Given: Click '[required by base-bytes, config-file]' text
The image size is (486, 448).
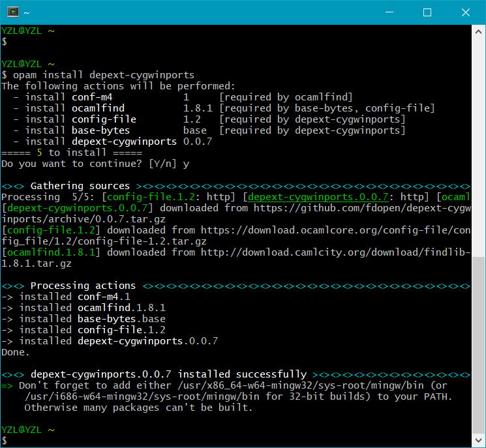Looking at the screenshot, I should pos(327,108).
